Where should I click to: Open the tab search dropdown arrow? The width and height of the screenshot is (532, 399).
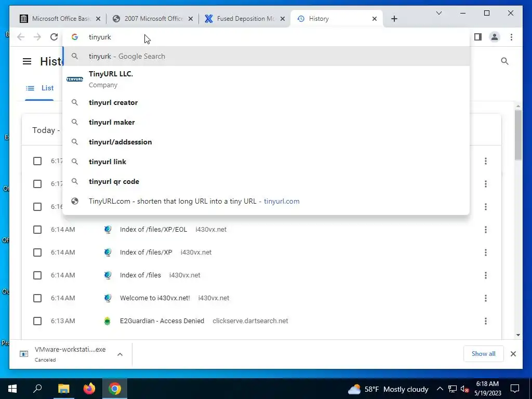pyautogui.click(x=438, y=13)
